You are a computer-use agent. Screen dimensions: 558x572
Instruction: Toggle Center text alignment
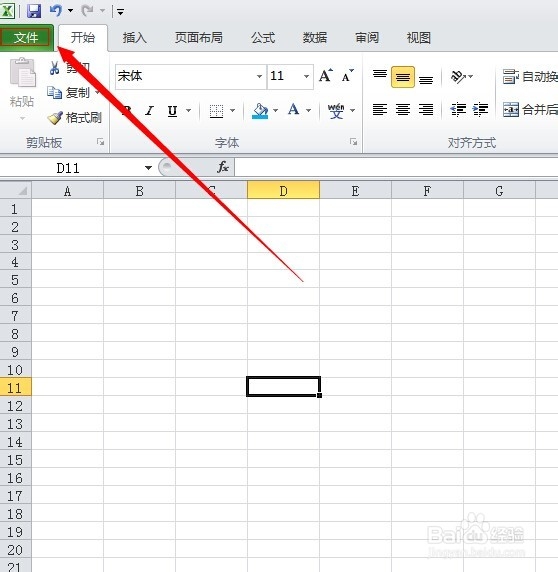(403, 109)
